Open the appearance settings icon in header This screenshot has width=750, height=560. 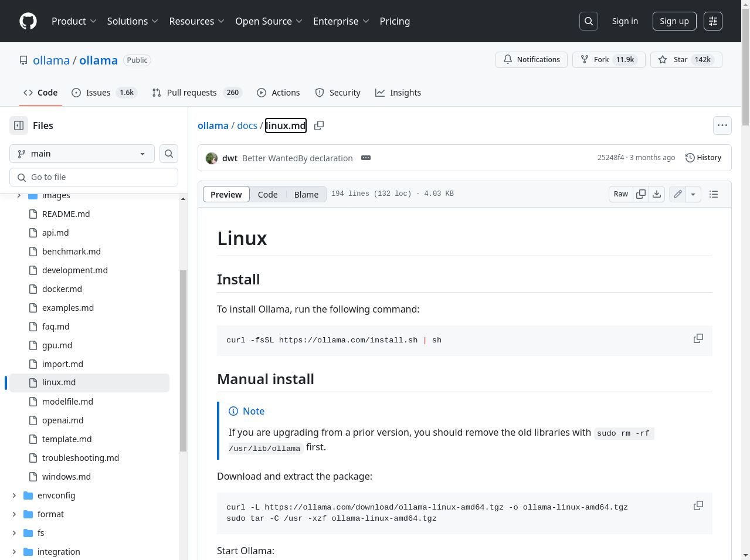click(713, 21)
